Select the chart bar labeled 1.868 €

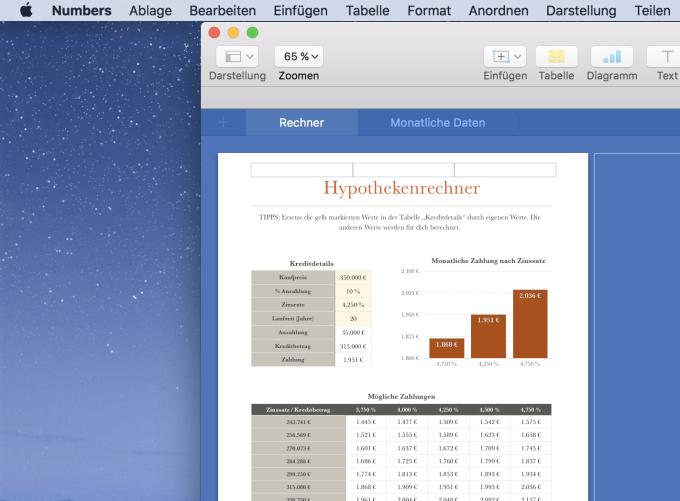[447, 348]
